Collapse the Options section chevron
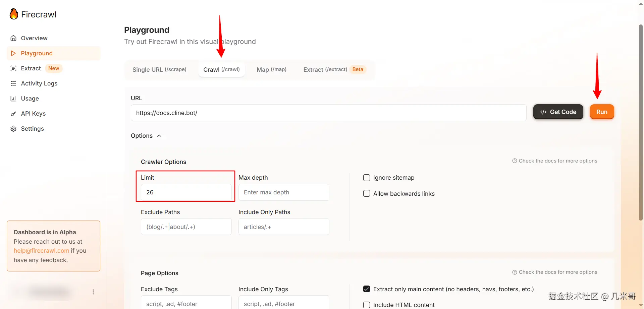The width and height of the screenshot is (644, 309). [159, 136]
